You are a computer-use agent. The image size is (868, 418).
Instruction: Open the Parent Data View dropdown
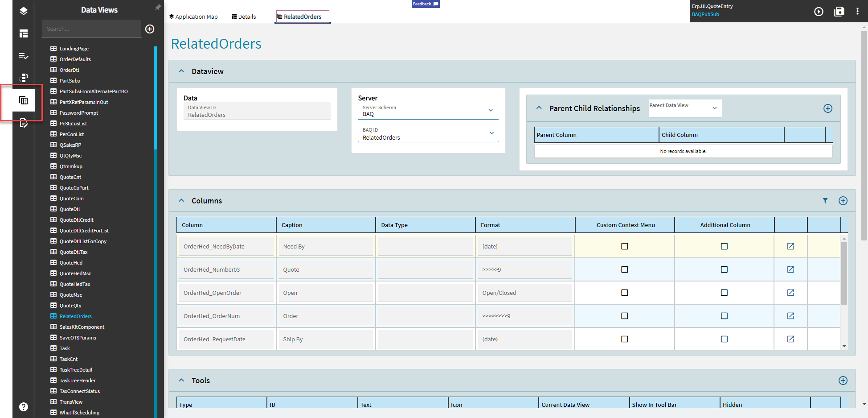714,108
